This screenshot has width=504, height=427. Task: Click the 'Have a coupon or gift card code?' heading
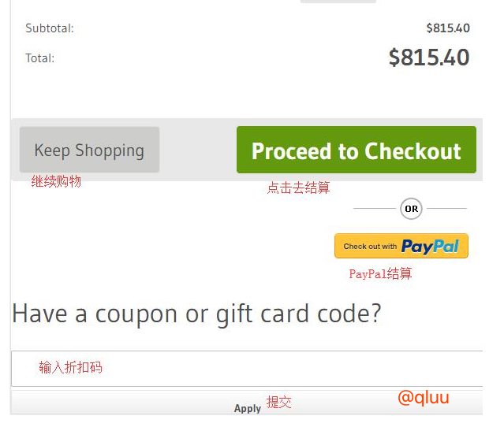coord(196,314)
